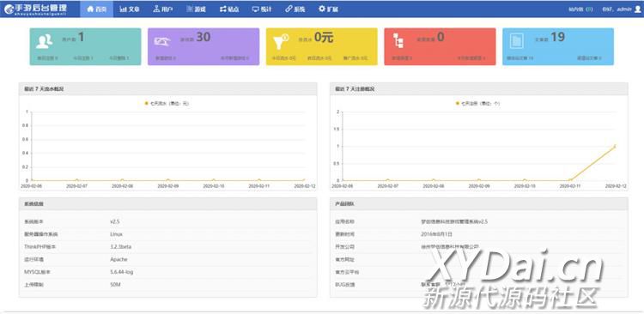
Task: Click the red card value 0
Action: (x=440, y=38)
